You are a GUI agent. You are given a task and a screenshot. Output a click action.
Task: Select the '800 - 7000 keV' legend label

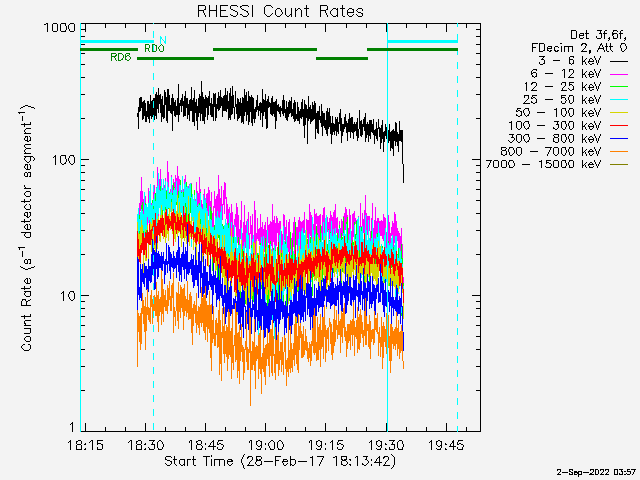click(551, 151)
